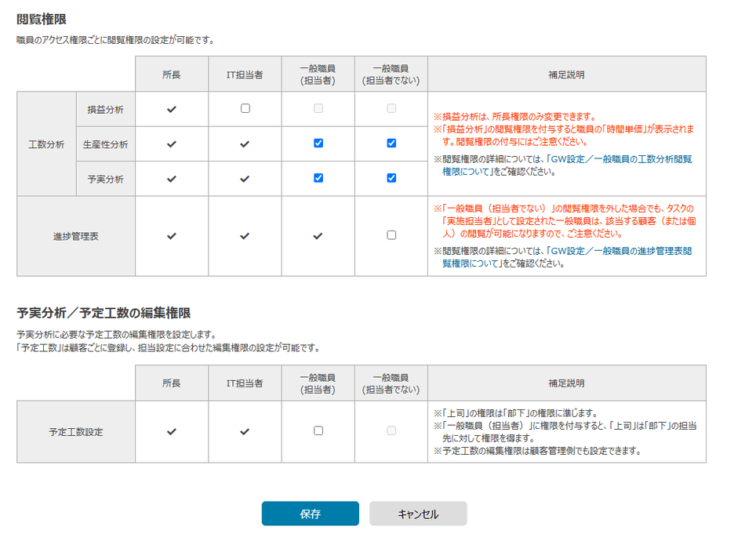Image resolution: width=756 pixels, height=541 pixels.
Task: Uncheck 生産性分析 for 一般職員(担当者)
Action: 318,143
